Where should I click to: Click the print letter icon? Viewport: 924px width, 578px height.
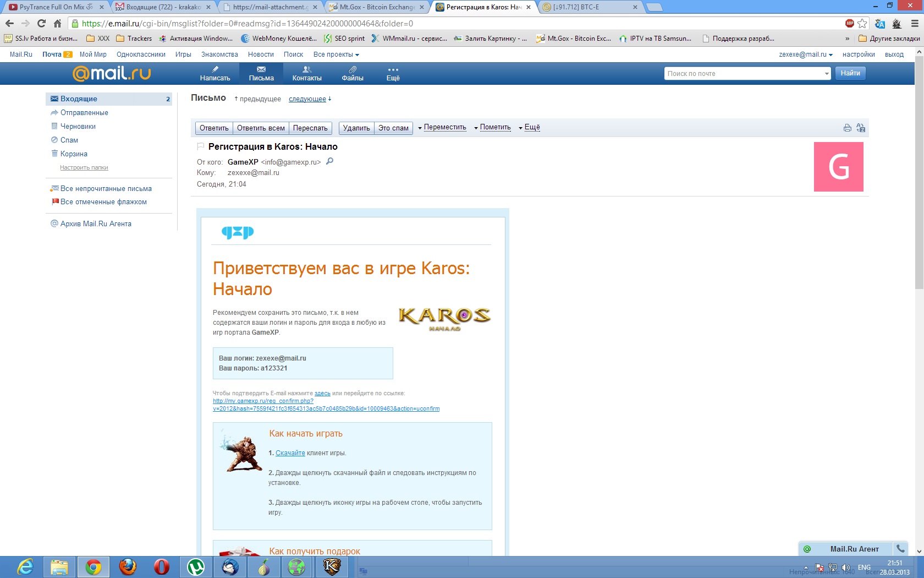(x=847, y=128)
